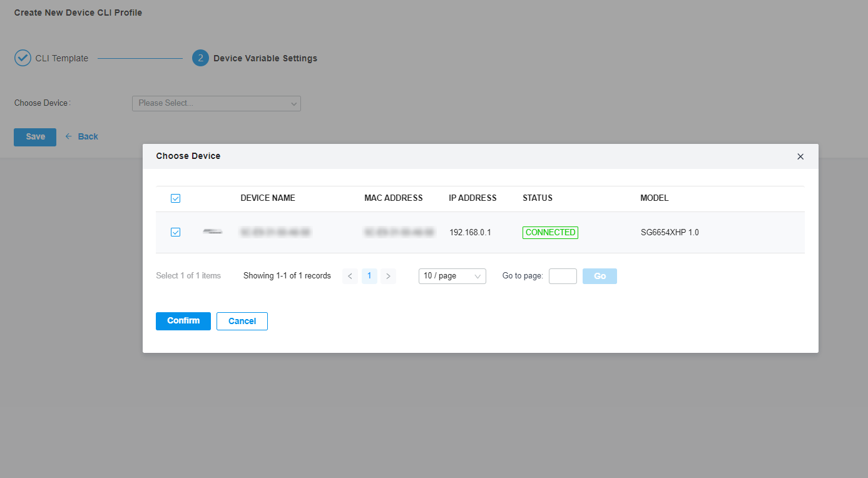Click the Go to page input field
The width and height of the screenshot is (868, 478).
click(562, 276)
